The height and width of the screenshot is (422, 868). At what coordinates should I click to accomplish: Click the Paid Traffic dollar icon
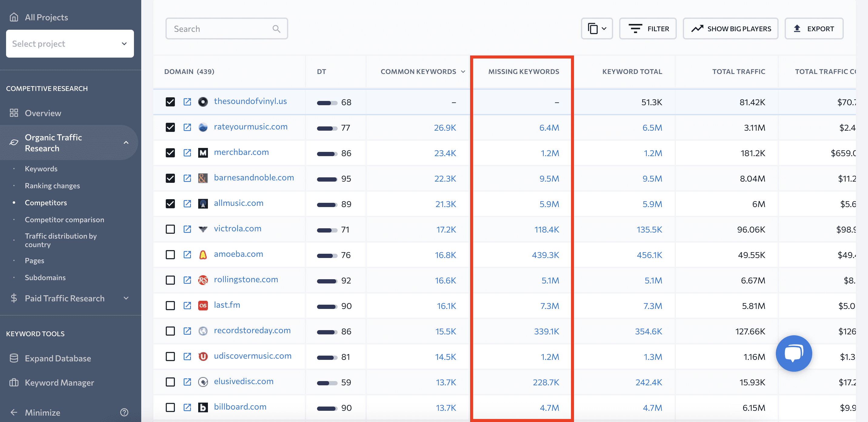[14, 298]
